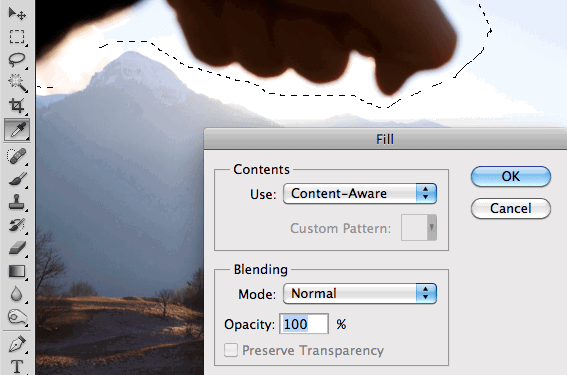Select the Gradient tool

[17, 271]
